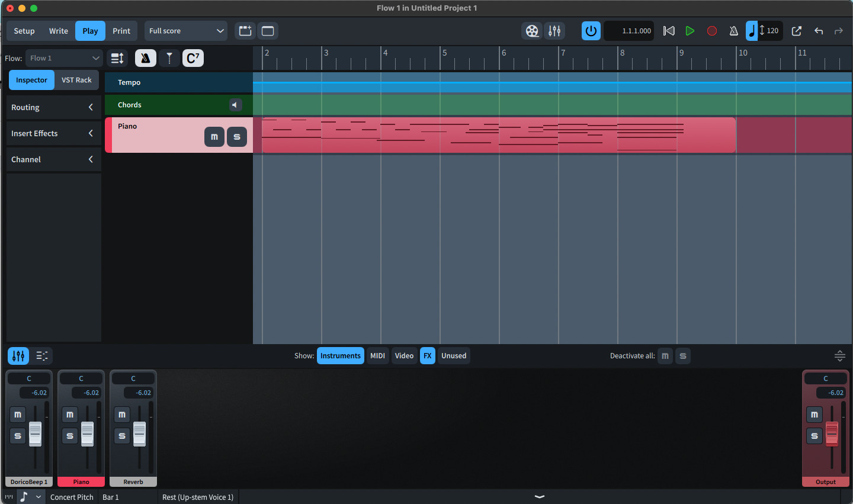Click the Reverb channel pan control
853x504 pixels.
click(133, 378)
